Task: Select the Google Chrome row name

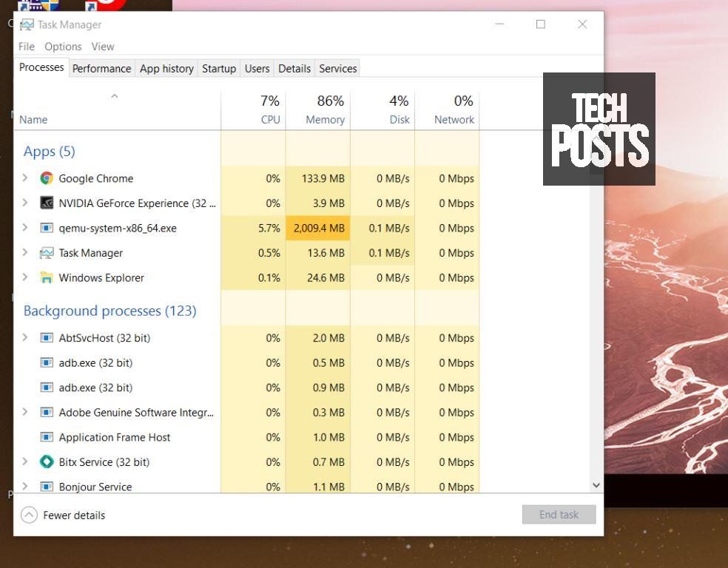Action: [x=95, y=179]
